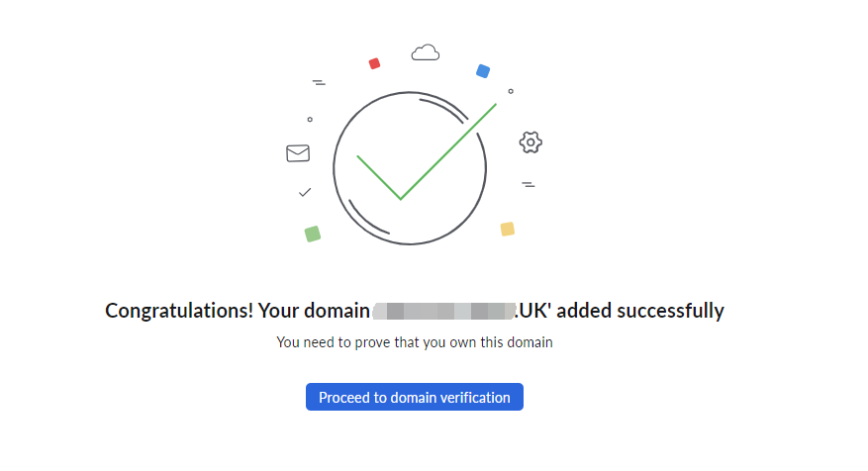Click 'added successfully' text in heading
Viewport: 868px width, 471px height.
640,311
